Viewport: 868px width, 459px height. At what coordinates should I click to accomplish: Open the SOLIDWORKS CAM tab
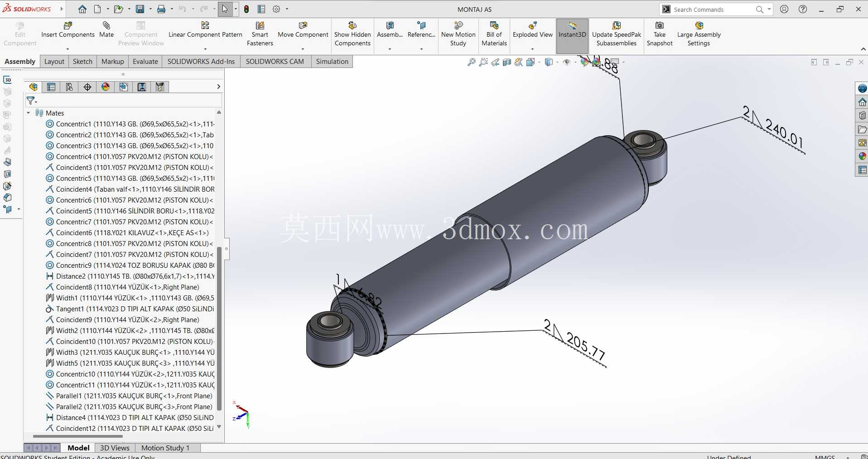click(x=275, y=62)
